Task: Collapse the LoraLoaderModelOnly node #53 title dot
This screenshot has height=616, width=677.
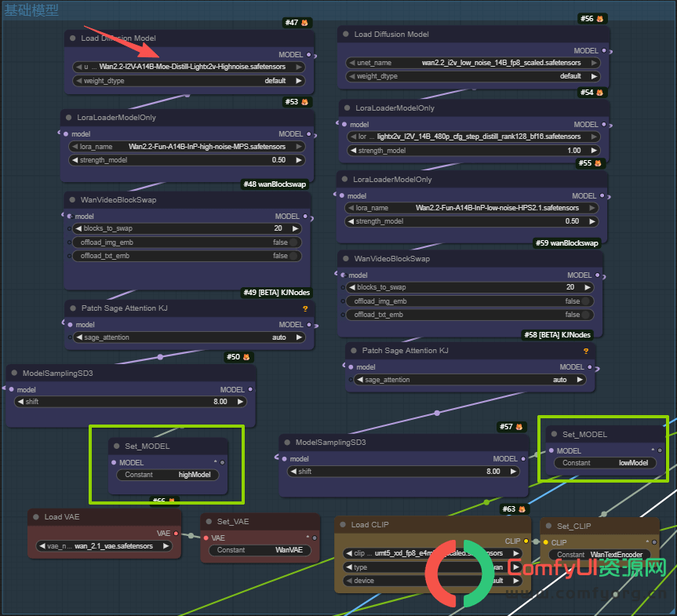Action: 69,118
